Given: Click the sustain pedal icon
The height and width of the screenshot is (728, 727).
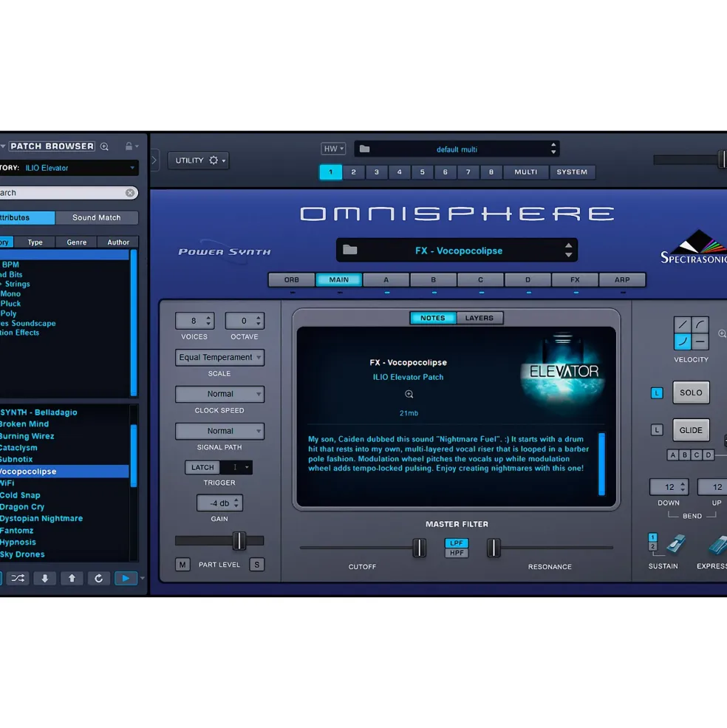Looking at the screenshot, I should (676, 544).
